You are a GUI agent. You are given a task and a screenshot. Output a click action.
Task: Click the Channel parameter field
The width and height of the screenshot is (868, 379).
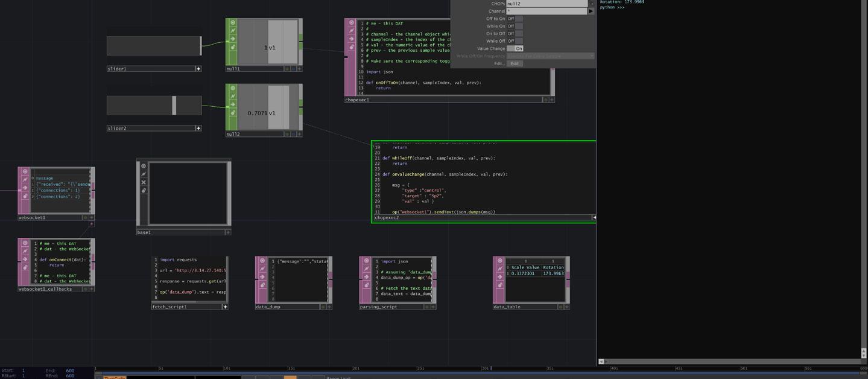pyautogui.click(x=546, y=11)
